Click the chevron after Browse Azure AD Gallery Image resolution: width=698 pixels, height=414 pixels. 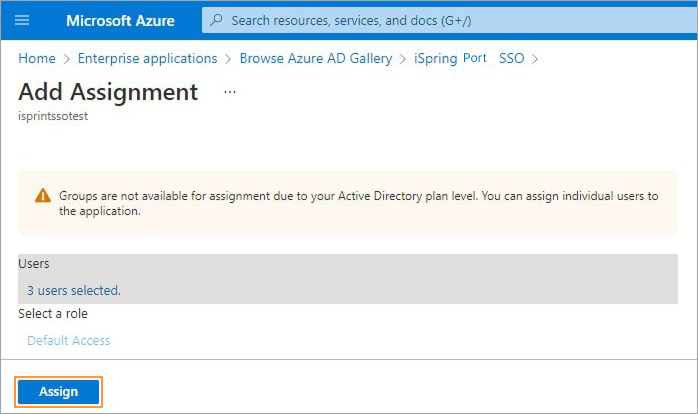(403, 59)
